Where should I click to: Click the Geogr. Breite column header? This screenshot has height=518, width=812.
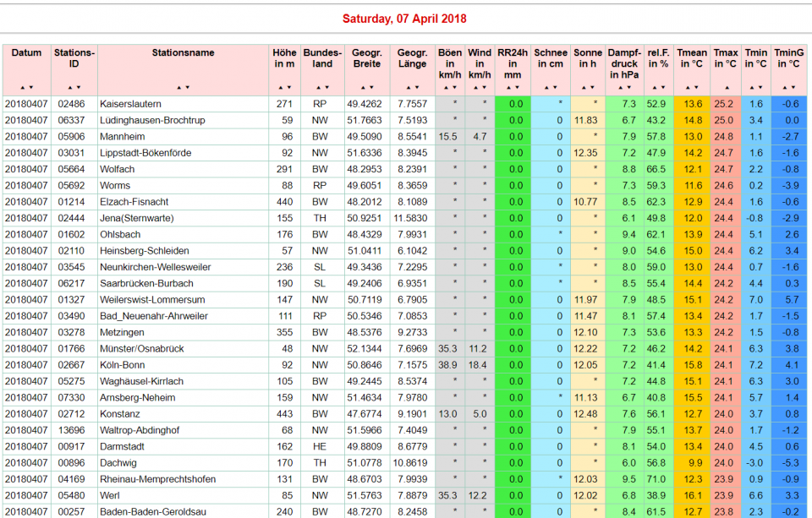coord(366,58)
